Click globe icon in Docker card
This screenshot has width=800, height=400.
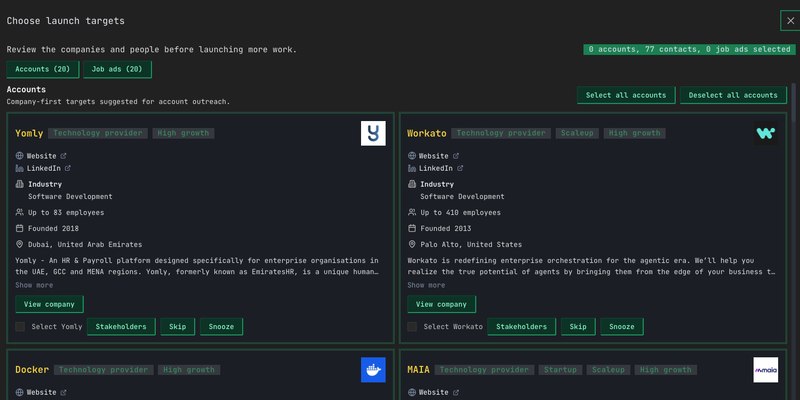tap(19, 392)
